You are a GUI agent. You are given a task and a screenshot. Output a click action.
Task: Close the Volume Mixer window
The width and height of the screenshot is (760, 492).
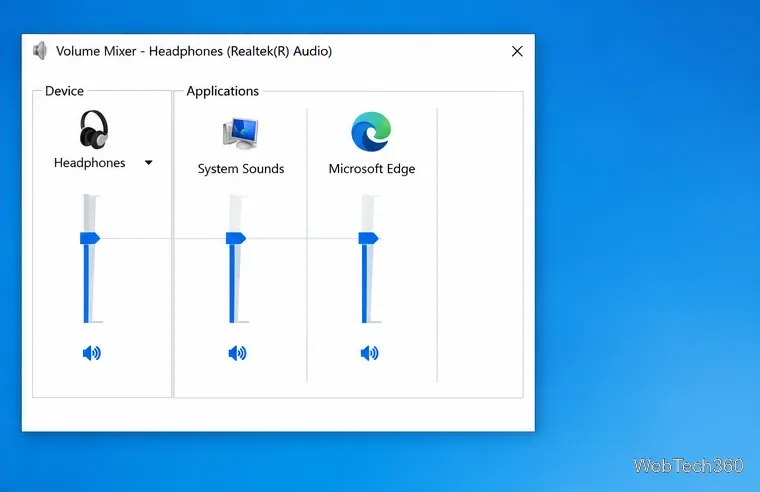click(x=517, y=51)
